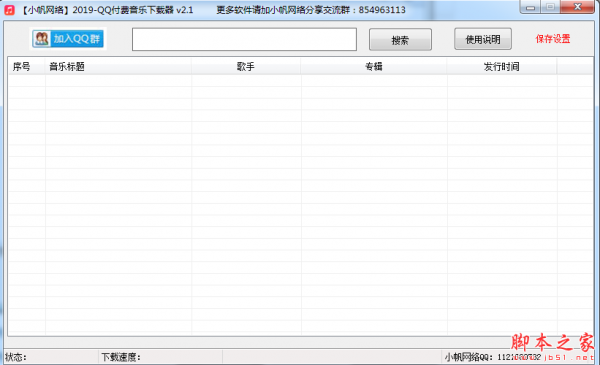The height and width of the screenshot is (365, 600).
Task: Click the 下载速度: status bar label
Action: coord(121,357)
